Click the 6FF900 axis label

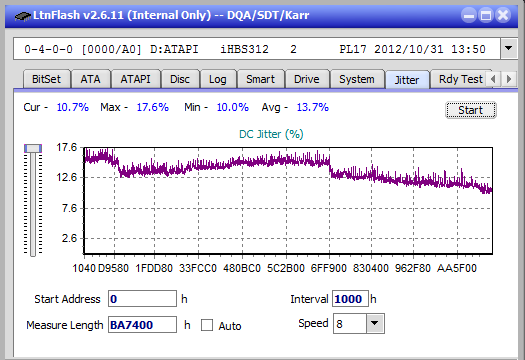328,268
